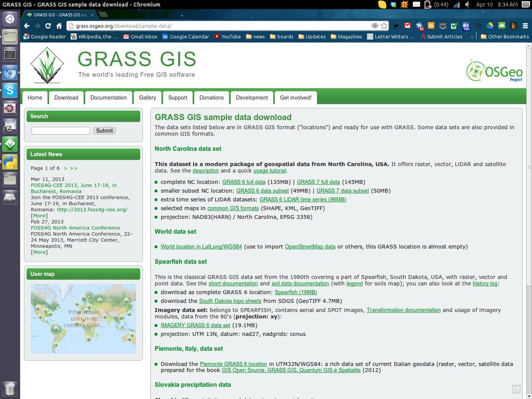Bookmark this page with the star icon

384,26
